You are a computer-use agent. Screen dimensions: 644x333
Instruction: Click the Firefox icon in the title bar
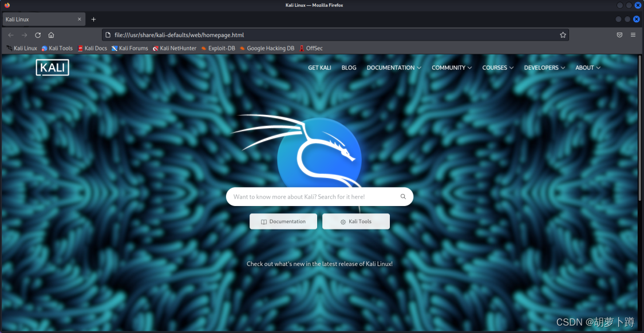(x=7, y=5)
